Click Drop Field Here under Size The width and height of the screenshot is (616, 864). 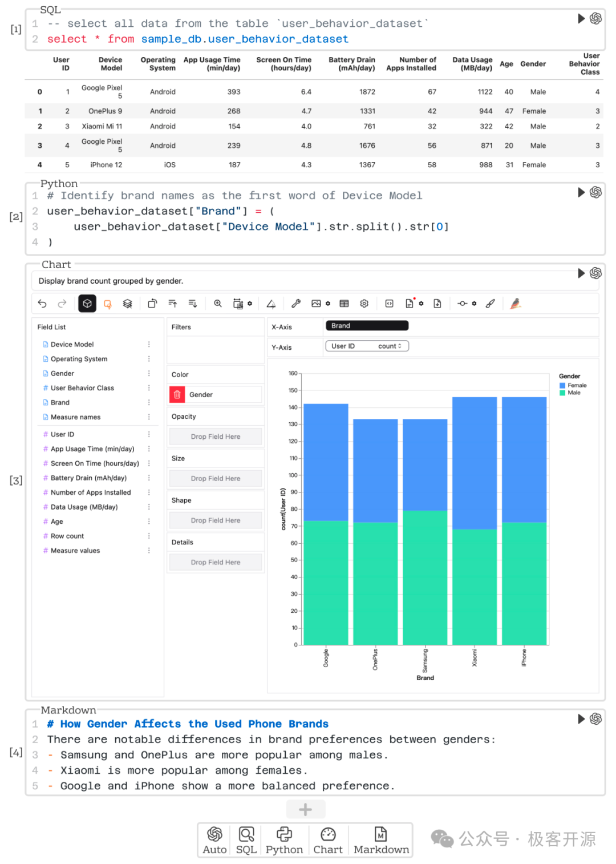click(x=216, y=478)
